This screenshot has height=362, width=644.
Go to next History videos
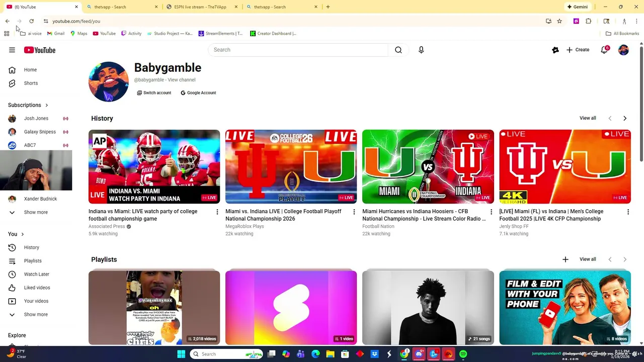click(x=625, y=118)
